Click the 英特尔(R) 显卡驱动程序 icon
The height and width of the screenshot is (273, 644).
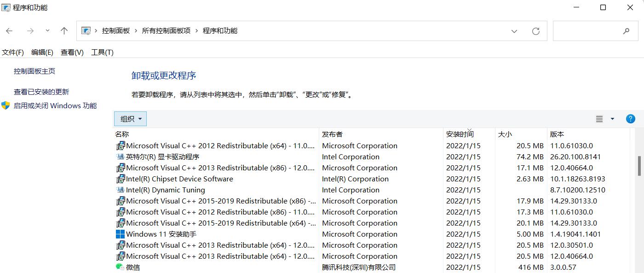click(x=120, y=157)
